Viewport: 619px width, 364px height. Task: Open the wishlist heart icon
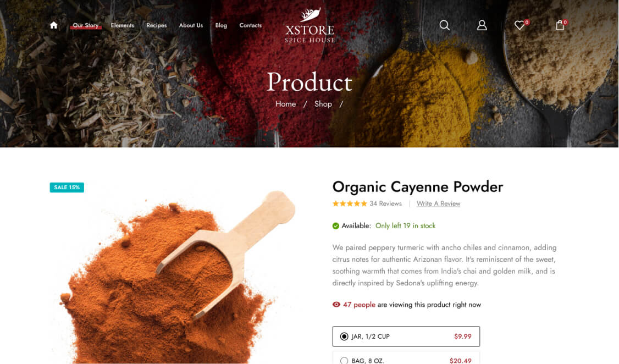click(521, 25)
